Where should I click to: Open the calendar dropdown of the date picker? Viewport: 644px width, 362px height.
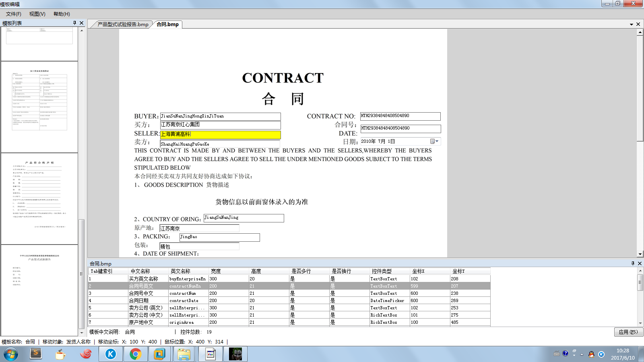click(434, 141)
